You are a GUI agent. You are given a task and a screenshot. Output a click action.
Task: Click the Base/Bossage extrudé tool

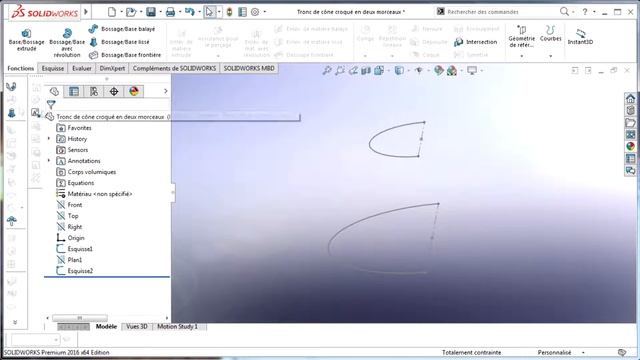pyautogui.click(x=27, y=40)
